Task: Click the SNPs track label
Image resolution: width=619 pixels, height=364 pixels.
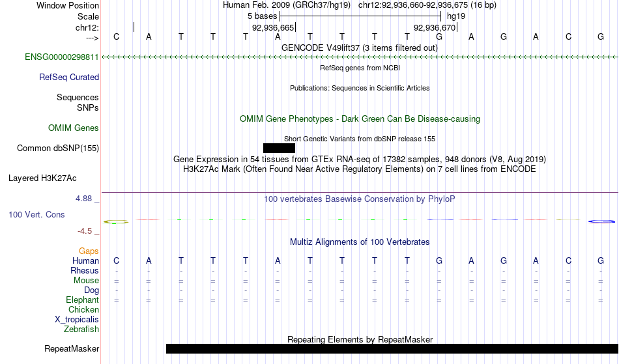Action: coord(88,107)
